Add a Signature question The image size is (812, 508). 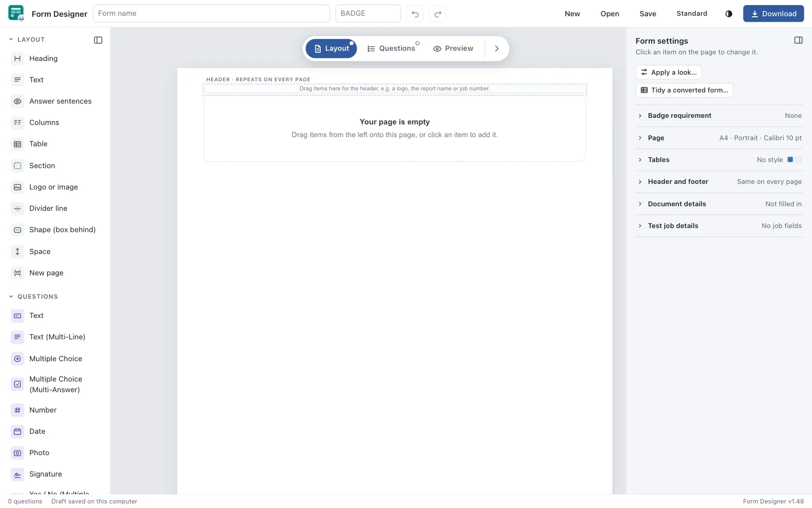point(55,474)
